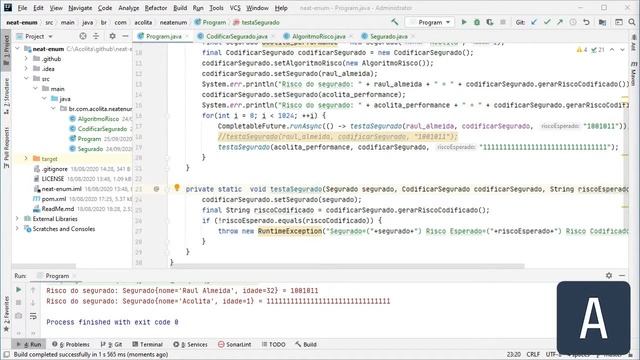Rerun Program in the Run panel
Screen dimensions: 640x360
tap(18, 289)
